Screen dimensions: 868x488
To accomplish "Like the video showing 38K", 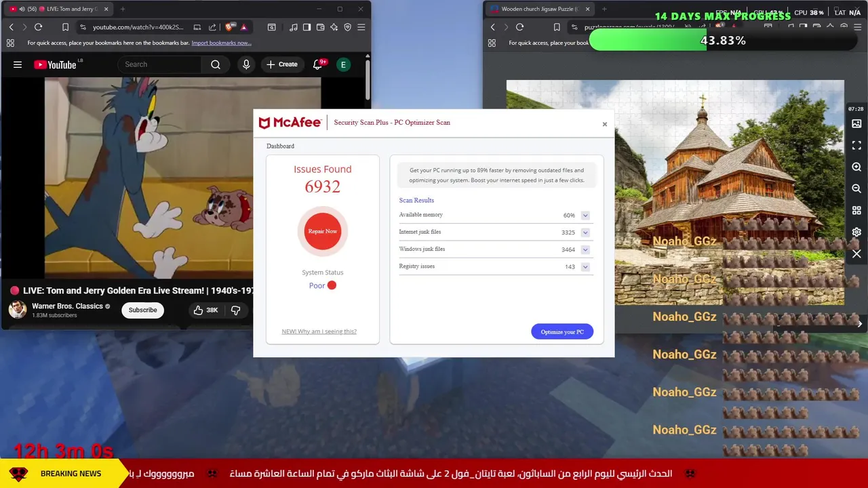I will point(205,310).
